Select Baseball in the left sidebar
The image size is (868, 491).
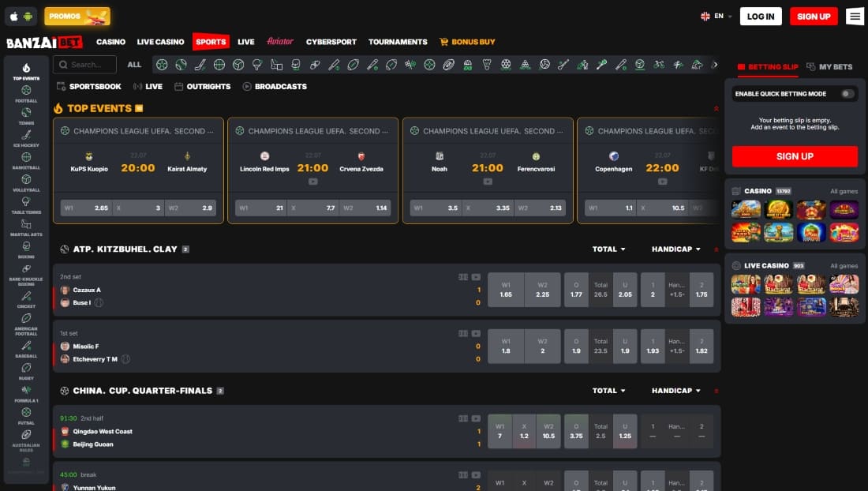coord(26,349)
